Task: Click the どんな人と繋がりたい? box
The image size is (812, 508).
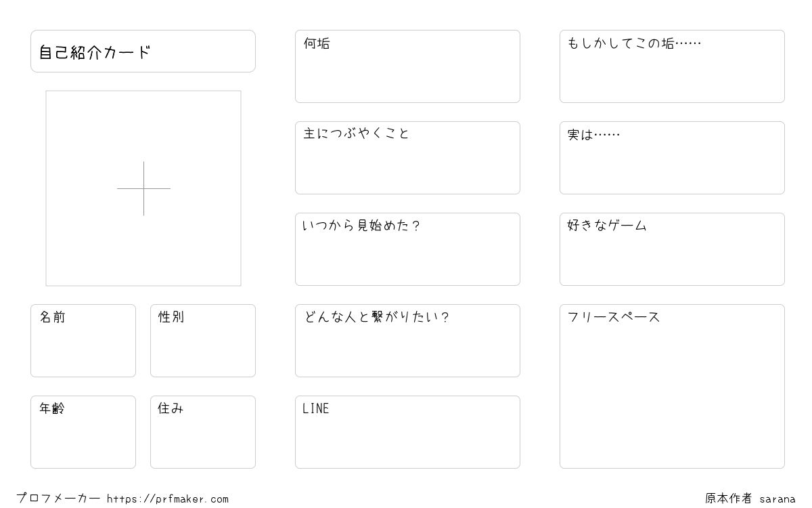Action: [x=407, y=341]
